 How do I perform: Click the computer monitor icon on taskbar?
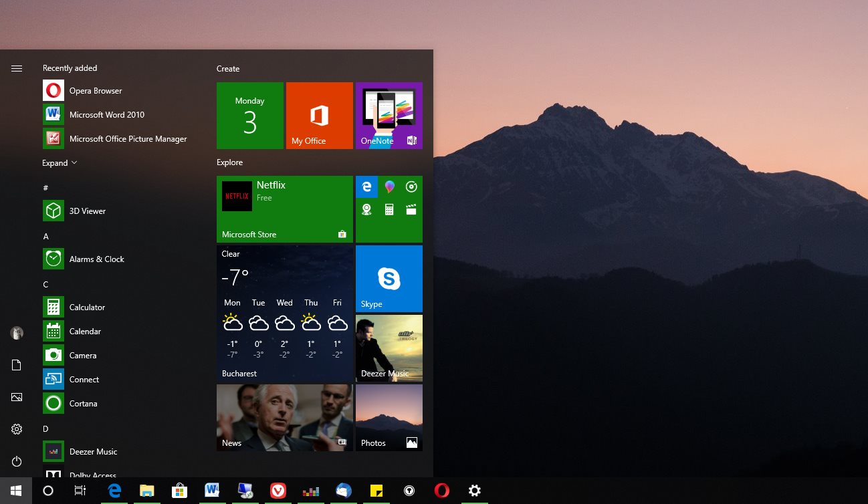245,491
